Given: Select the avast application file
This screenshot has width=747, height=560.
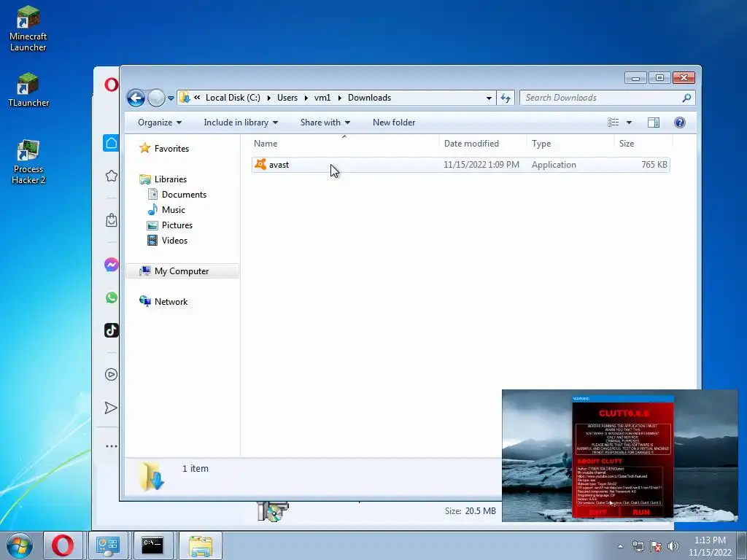Looking at the screenshot, I should (x=460, y=165).
